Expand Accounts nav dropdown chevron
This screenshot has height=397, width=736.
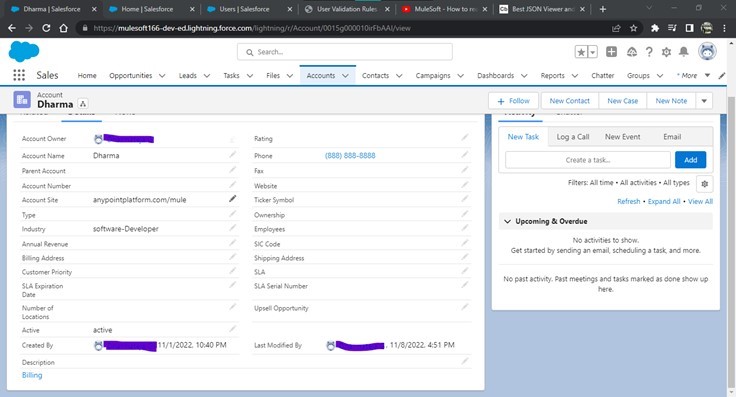345,76
